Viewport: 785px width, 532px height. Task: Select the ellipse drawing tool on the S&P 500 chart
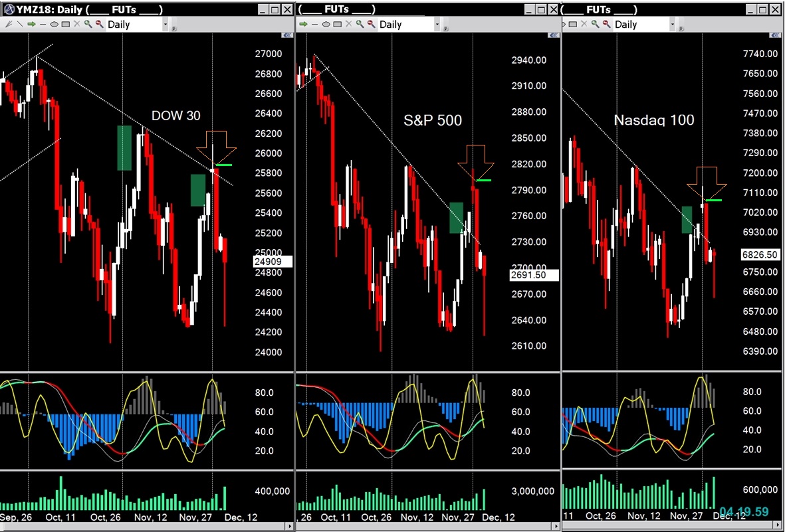click(326, 24)
